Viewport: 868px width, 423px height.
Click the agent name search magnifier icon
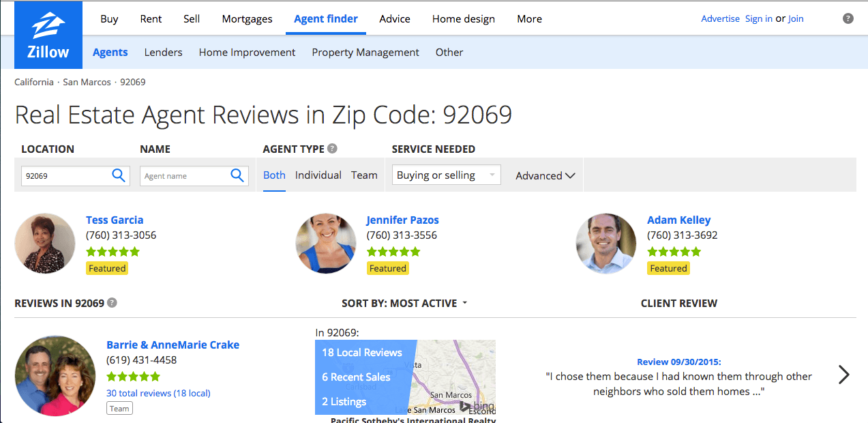(x=237, y=175)
